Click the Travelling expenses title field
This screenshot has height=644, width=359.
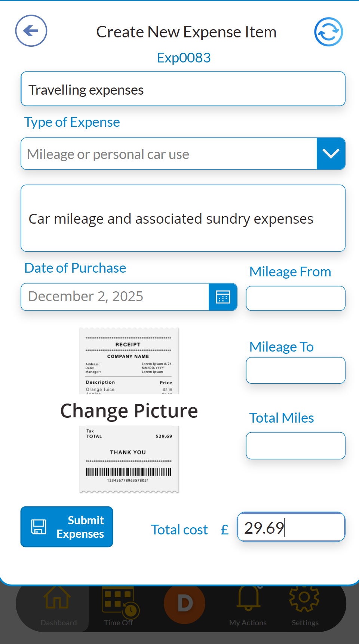(x=183, y=89)
